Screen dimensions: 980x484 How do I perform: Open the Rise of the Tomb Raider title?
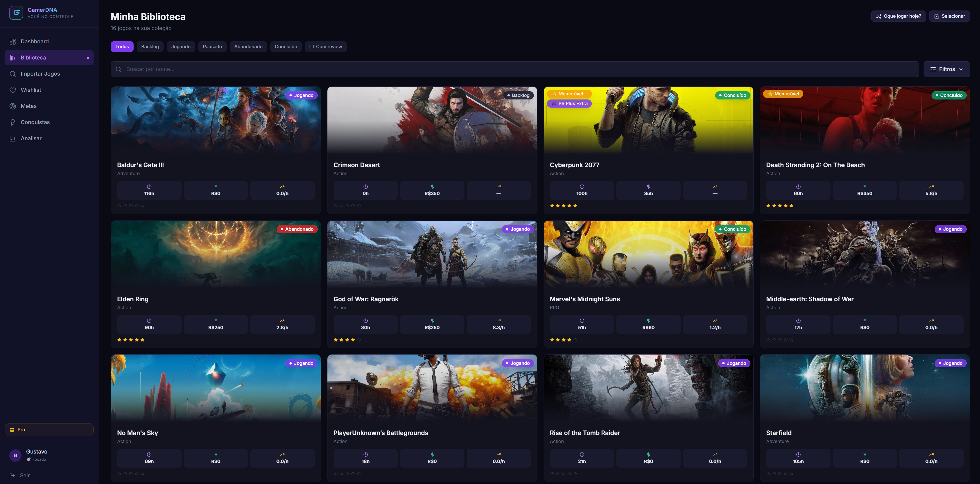pos(585,433)
